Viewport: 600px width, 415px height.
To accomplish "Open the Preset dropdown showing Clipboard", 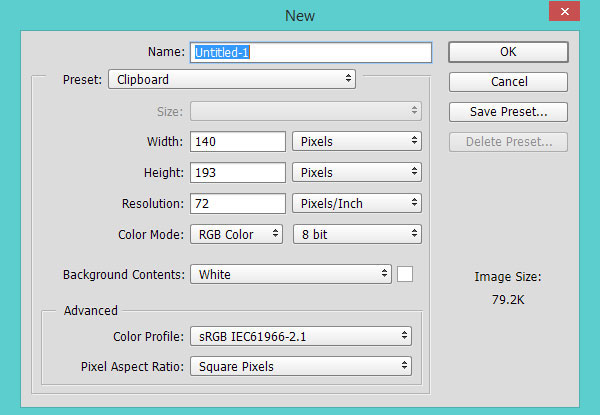I will coord(232,79).
